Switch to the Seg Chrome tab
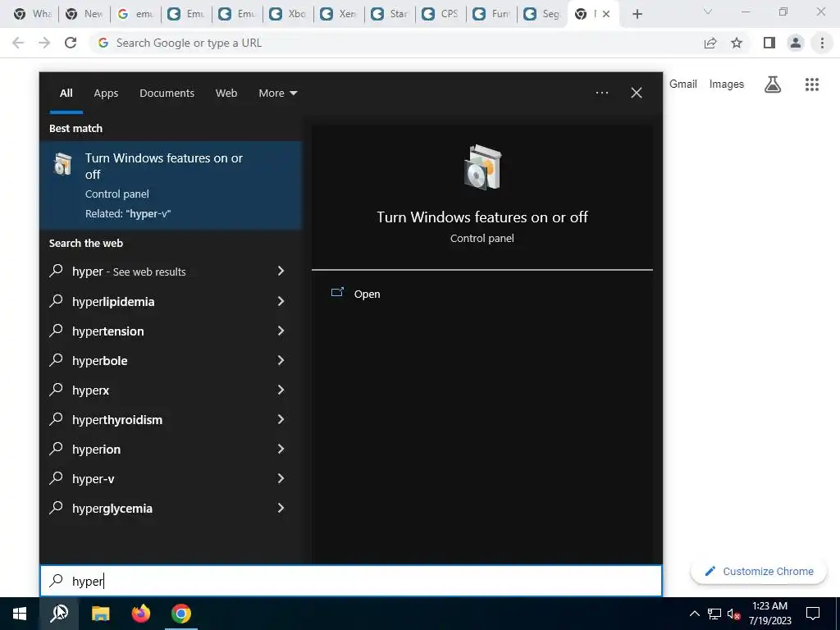Screen dimensions: 840x630 point(542,14)
